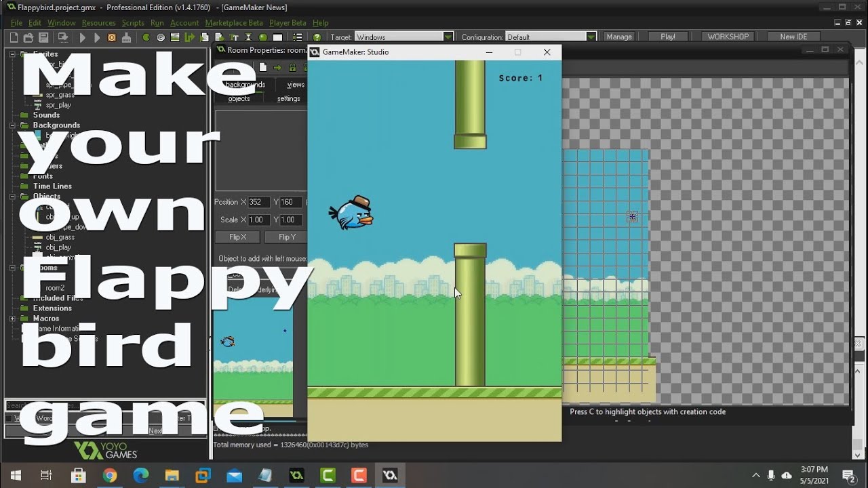The width and height of the screenshot is (868, 488).
Task: Click the blank page icon in Room Properties toolbar
Action: pos(262,68)
